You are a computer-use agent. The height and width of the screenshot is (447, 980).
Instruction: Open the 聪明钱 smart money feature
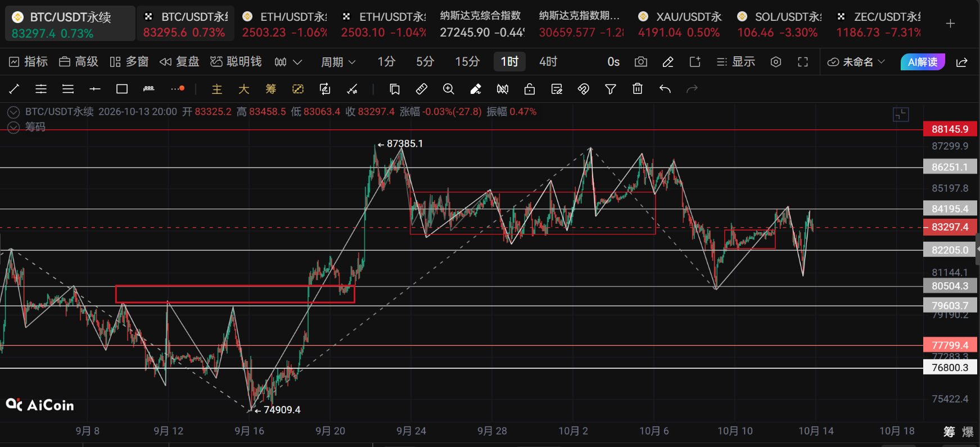(x=236, y=62)
